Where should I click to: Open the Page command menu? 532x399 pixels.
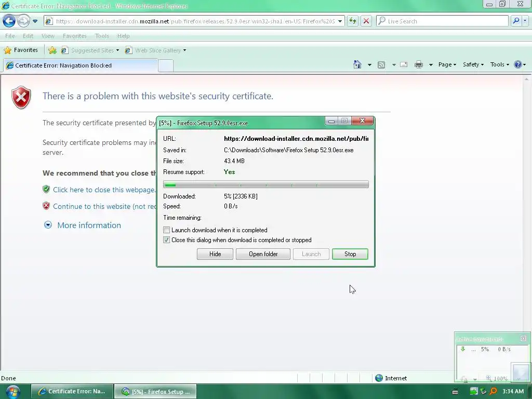pyautogui.click(x=447, y=64)
